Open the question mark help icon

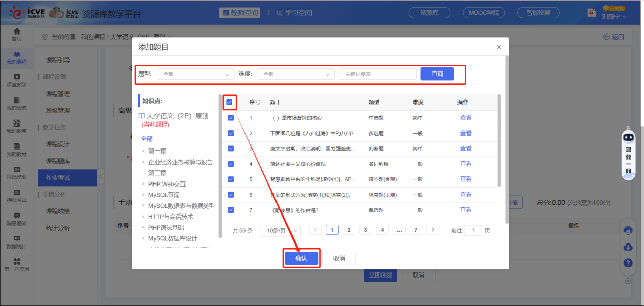point(628,263)
